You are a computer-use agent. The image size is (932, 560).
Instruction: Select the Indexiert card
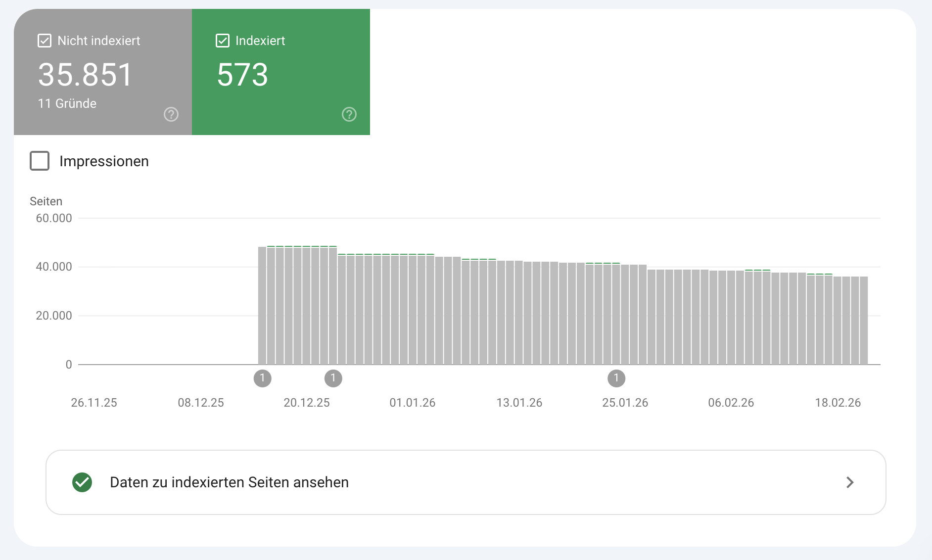tap(280, 72)
